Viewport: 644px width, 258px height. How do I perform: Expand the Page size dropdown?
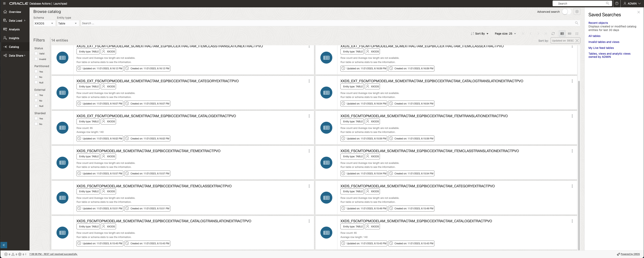tap(505, 33)
